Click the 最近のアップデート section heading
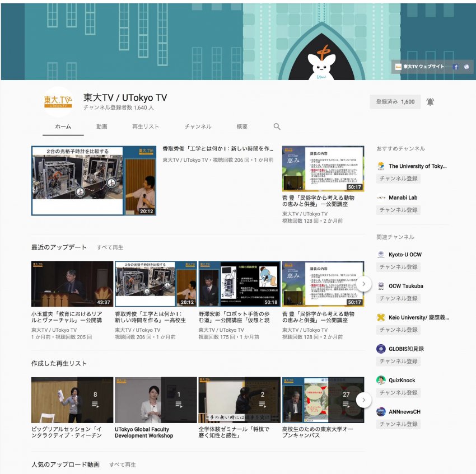Viewport: 476px width, 474px height. (x=59, y=247)
